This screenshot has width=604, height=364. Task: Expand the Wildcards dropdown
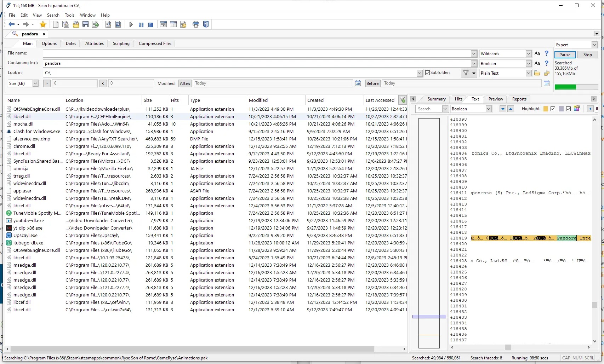(529, 54)
